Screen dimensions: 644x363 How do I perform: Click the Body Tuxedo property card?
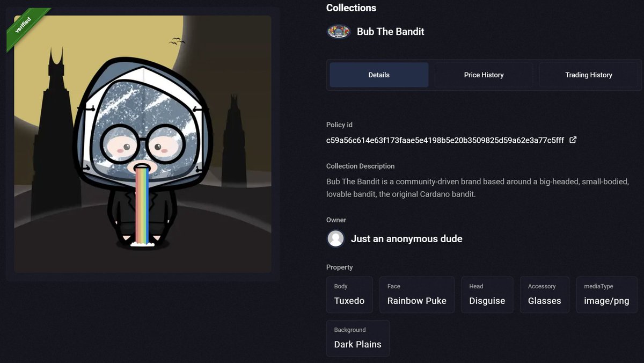coord(349,295)
